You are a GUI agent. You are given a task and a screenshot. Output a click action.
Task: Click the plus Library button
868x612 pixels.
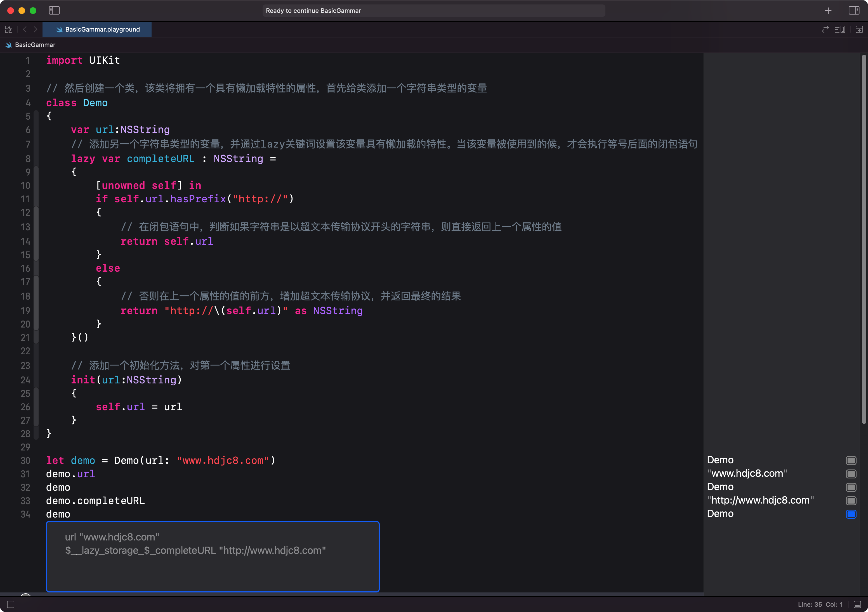pyautogui.click(x=828, y=11)
